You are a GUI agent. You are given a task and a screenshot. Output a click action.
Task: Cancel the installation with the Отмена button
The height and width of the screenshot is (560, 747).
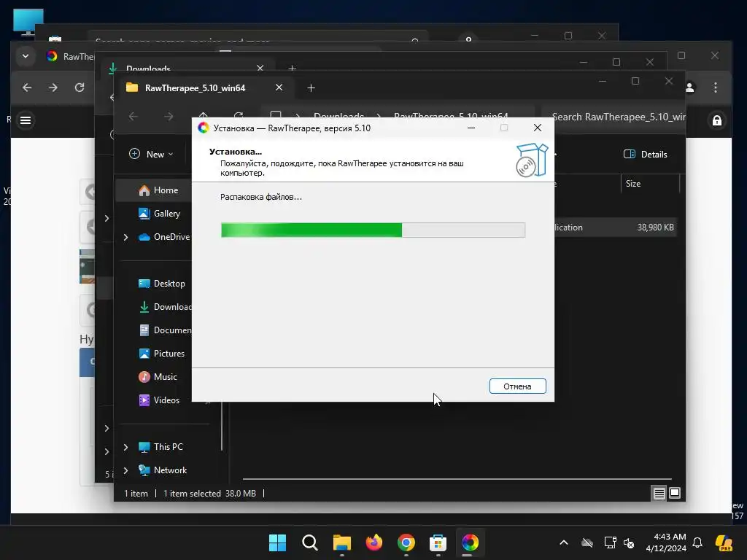click(517, 386)
